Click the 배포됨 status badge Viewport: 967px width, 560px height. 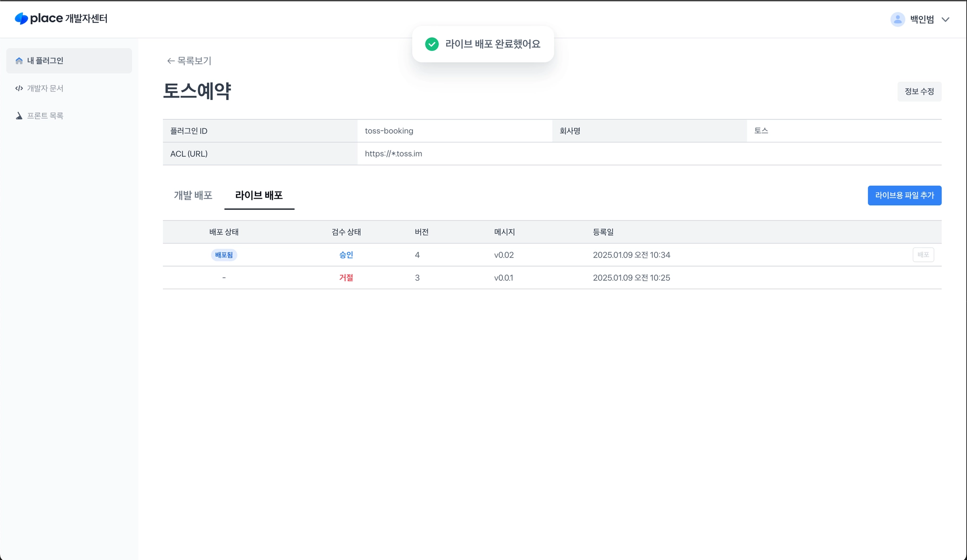[x=224, y=255]
